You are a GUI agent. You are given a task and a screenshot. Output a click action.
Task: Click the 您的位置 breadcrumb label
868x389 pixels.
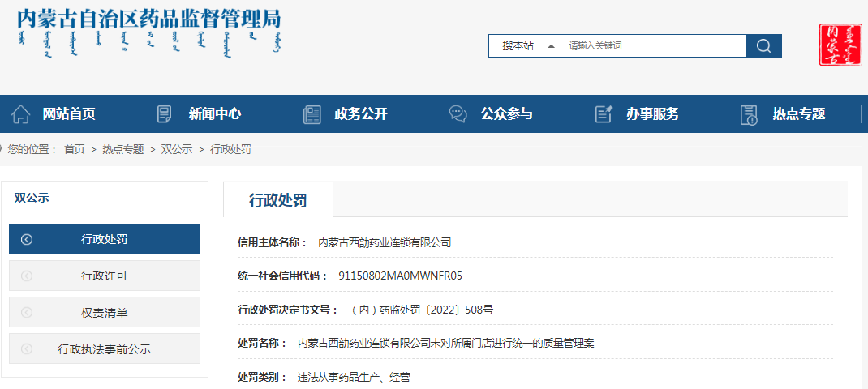32,149
